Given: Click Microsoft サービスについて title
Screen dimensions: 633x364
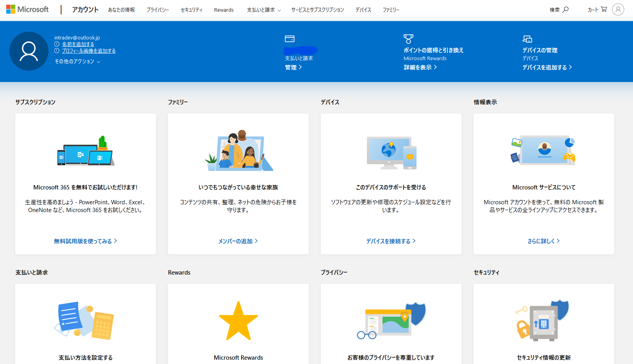Looking at the screenshot, I should (544, 187).
